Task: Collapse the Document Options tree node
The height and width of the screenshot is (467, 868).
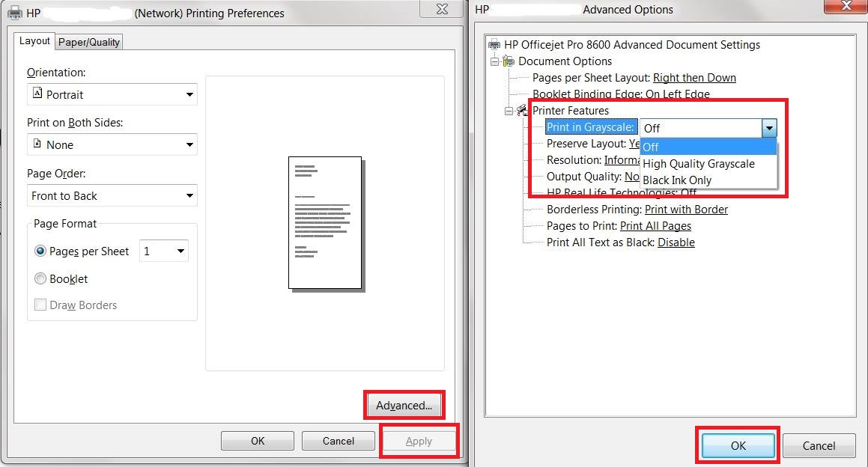Action: pos(494,61)
